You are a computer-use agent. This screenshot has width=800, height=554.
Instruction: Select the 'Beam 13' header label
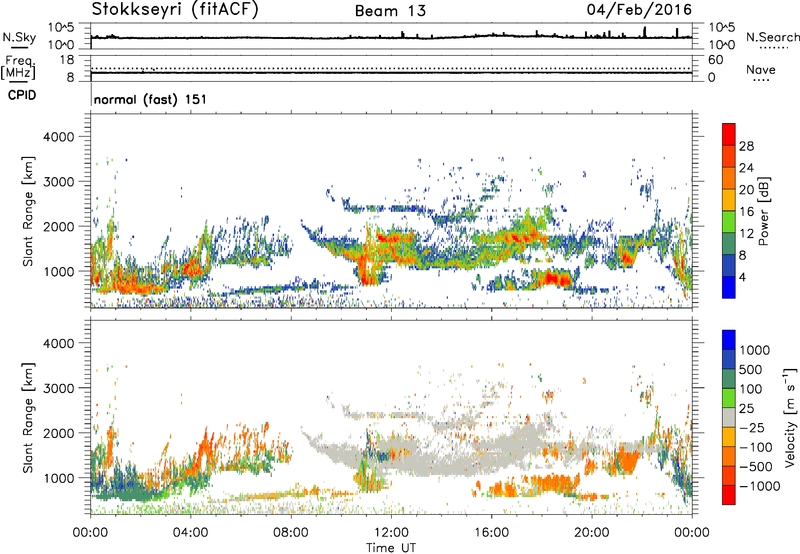[x=390, y=11]
